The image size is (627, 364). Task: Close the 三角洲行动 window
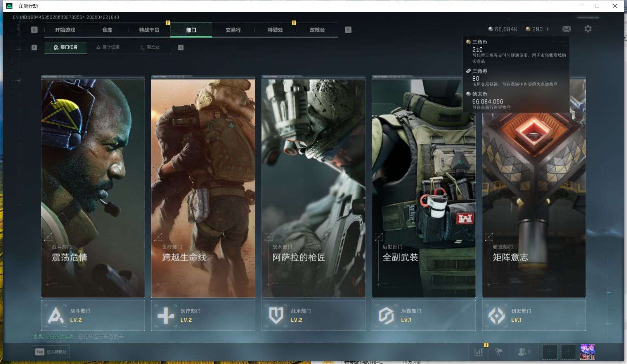pyautogui.click(x=615, y=6)
